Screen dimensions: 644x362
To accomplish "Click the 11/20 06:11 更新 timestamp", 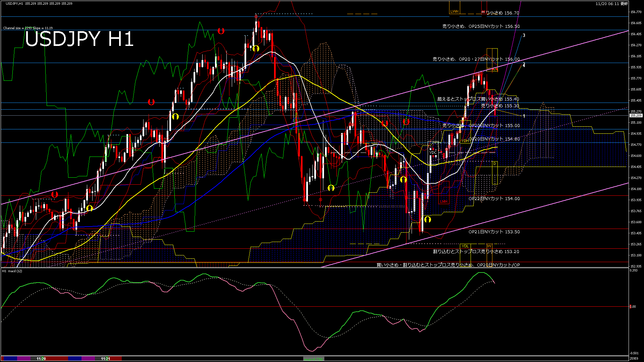I will (x=611, y=4).
